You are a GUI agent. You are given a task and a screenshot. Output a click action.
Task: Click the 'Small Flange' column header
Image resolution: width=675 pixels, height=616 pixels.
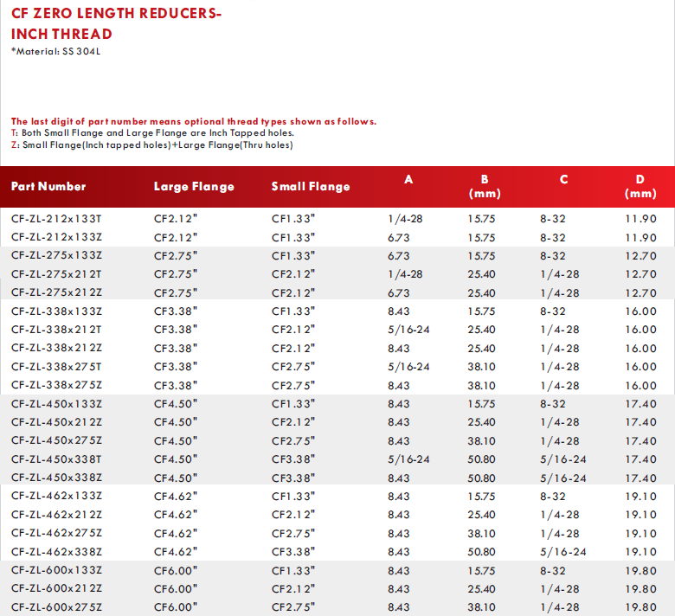(x=311, y=186)
